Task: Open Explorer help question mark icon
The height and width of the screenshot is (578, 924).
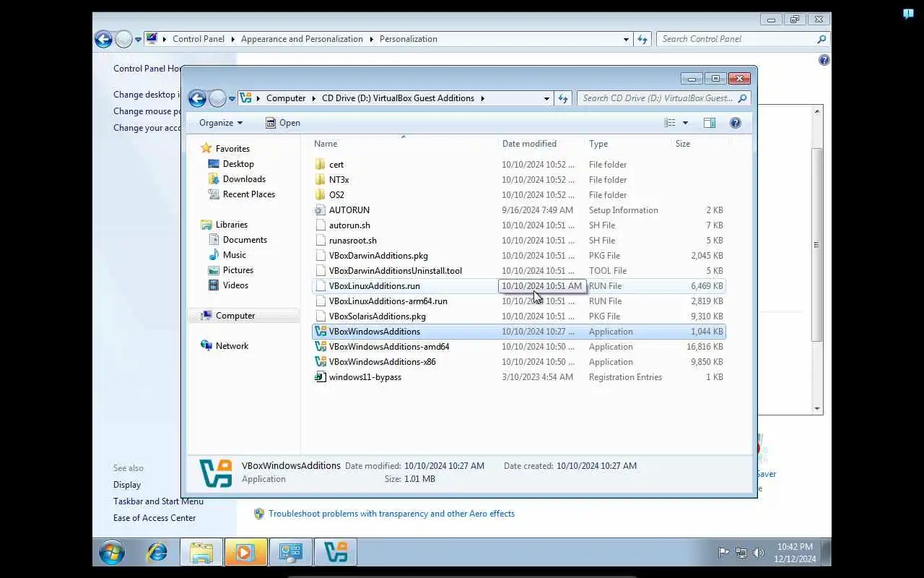Action: (x=736, y=123)
